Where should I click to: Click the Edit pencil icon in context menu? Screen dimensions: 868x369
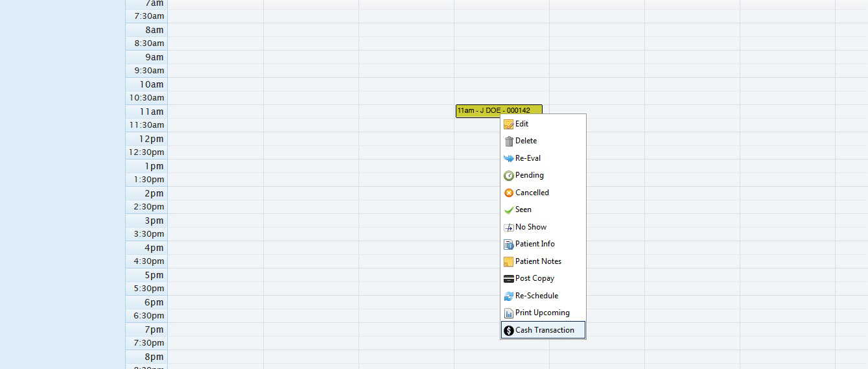coord(509,124)
